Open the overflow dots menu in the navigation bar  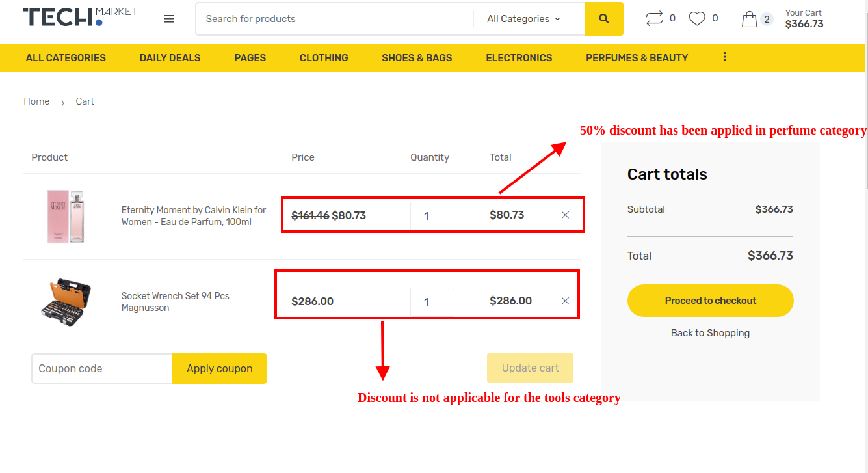tap(724, 57)
